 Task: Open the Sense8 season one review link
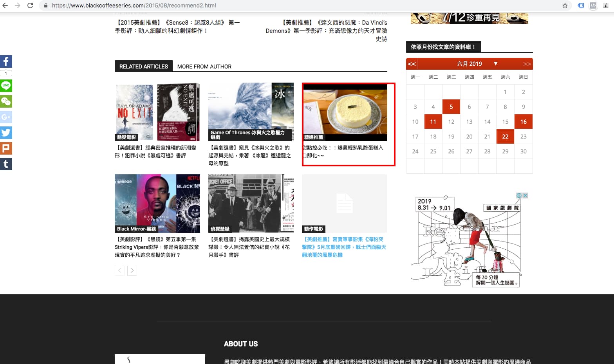(177, 27)
